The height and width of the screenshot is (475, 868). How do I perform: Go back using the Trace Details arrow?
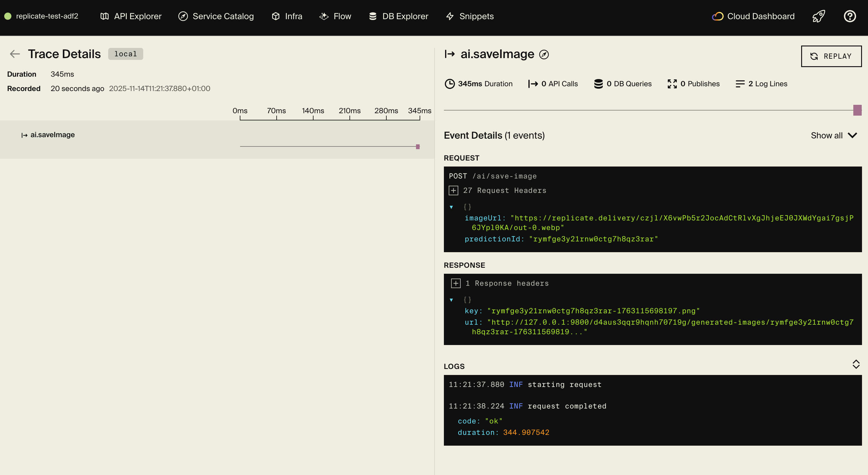[x=15, y=54]
